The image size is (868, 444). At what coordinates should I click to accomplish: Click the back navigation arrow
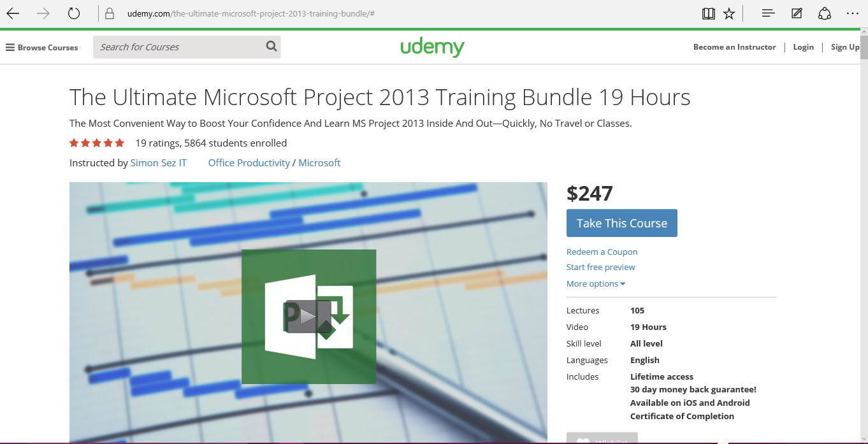click(13, 13)
